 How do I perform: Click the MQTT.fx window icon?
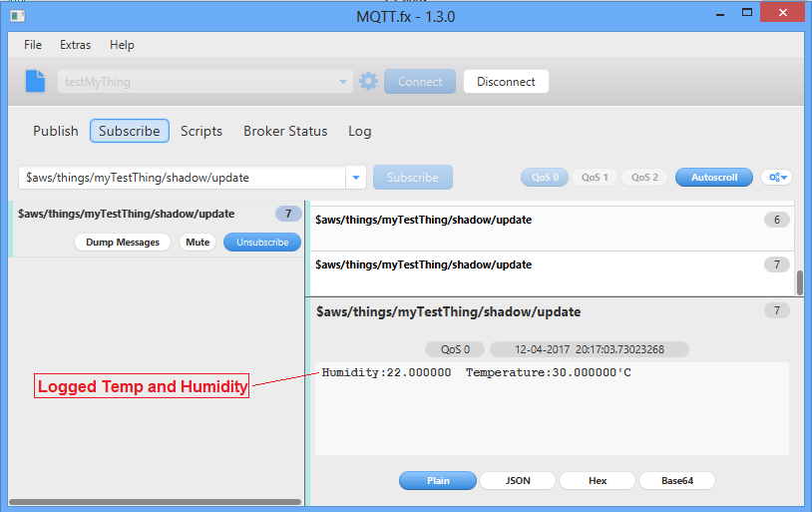tap(17, 16)
